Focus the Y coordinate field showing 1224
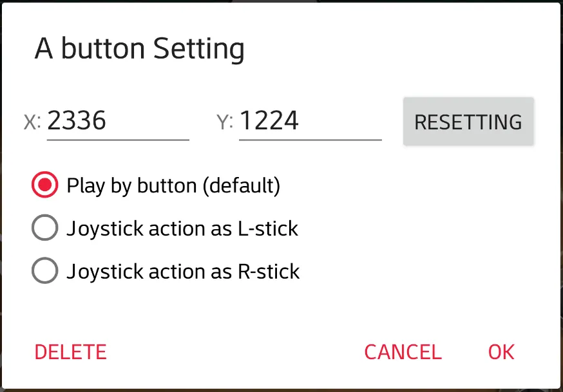 click(x=310, y=121)
